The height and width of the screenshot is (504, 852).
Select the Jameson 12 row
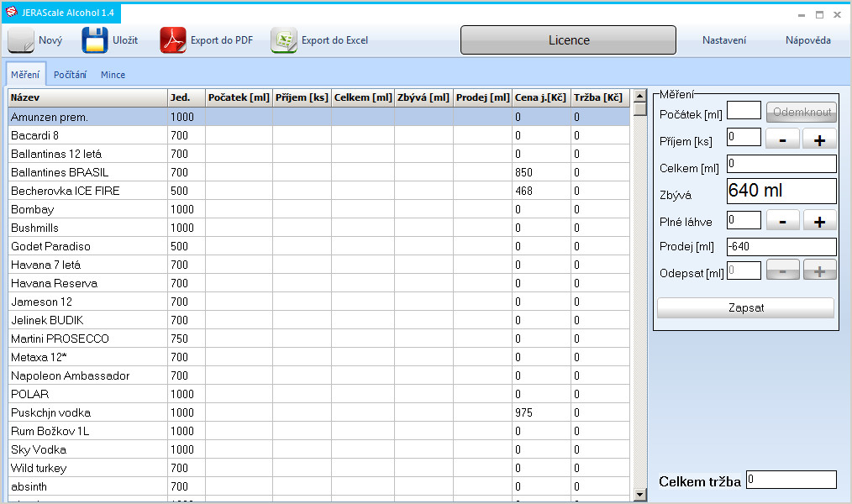(x=319, y=302)
